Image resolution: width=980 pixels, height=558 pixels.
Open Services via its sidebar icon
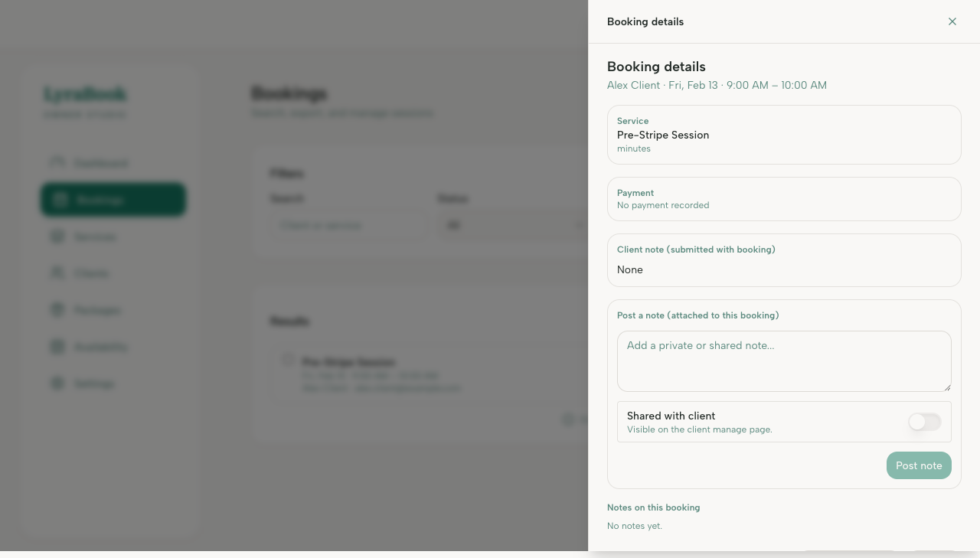[57, 236]
